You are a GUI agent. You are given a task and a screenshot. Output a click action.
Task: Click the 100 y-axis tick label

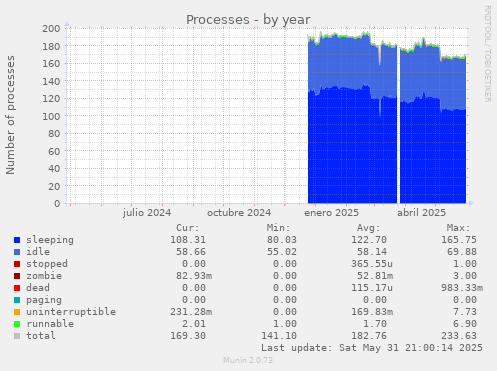(x=51, y=116)
